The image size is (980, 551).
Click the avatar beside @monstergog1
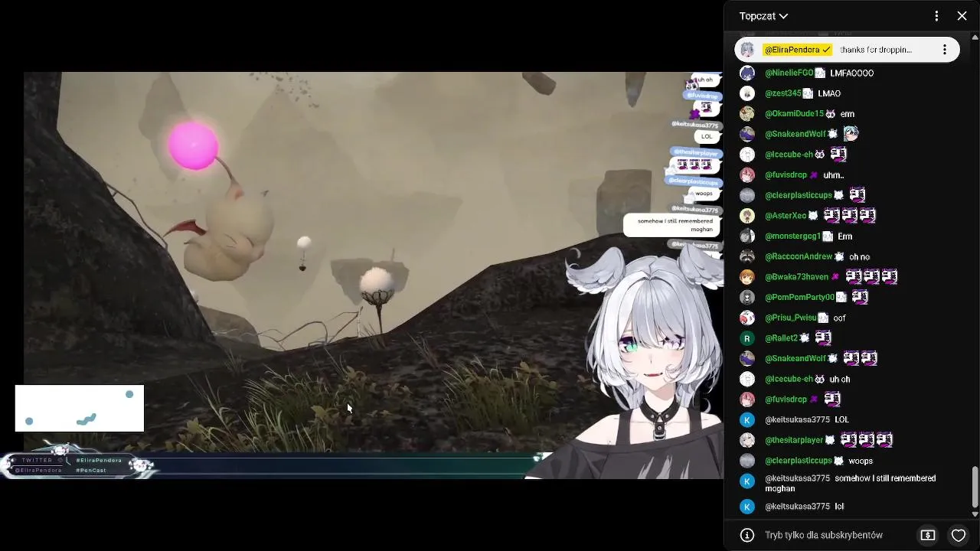click(x=747, y=236)
